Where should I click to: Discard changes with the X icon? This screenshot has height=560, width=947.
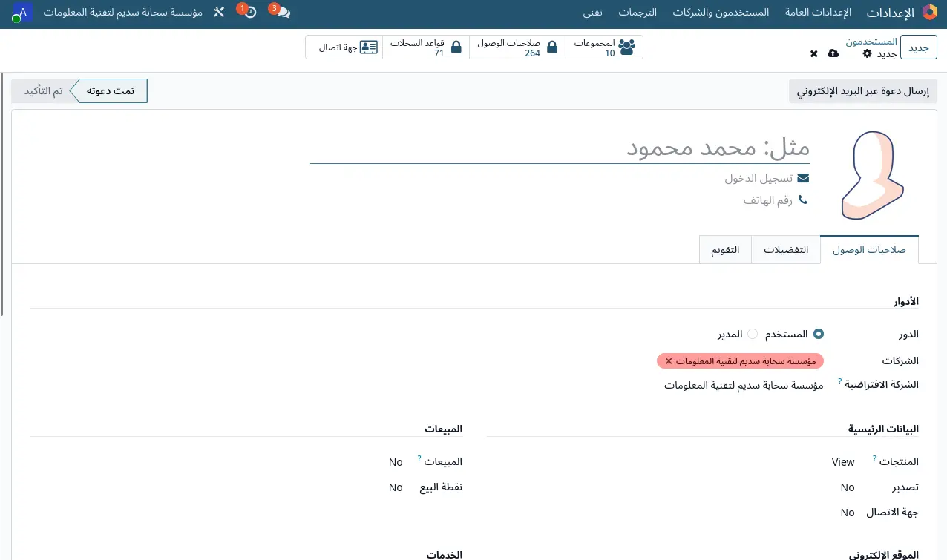click(813, 53)
